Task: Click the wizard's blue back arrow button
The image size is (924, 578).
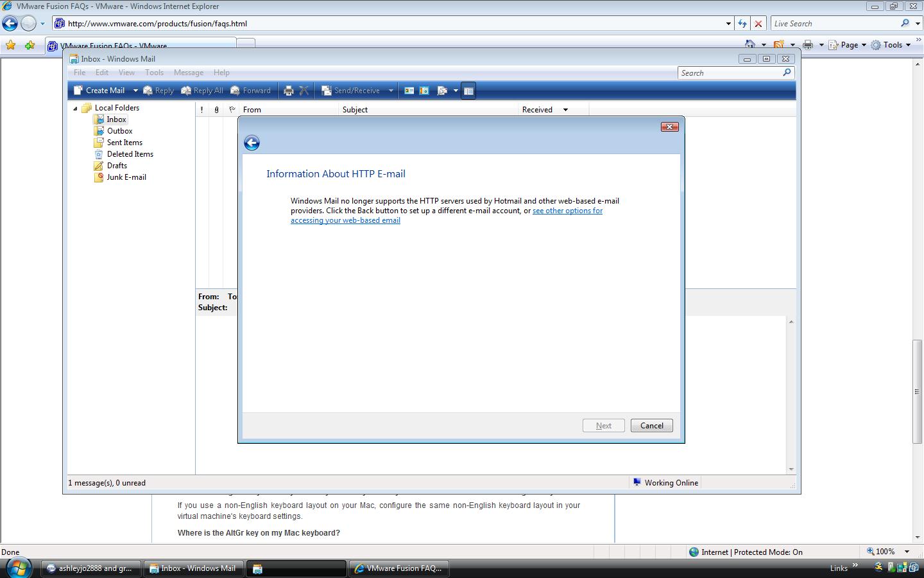Action: [252, 143]
